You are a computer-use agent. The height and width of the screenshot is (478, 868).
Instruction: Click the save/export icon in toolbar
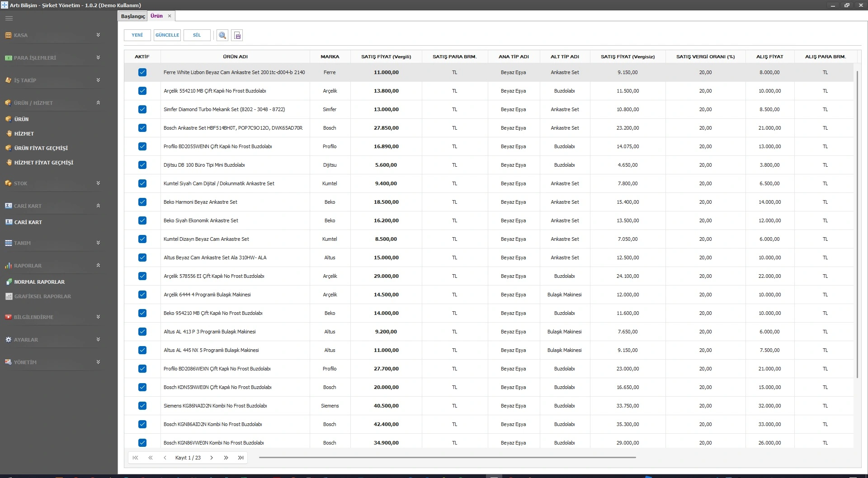click(x=237, y=35)
